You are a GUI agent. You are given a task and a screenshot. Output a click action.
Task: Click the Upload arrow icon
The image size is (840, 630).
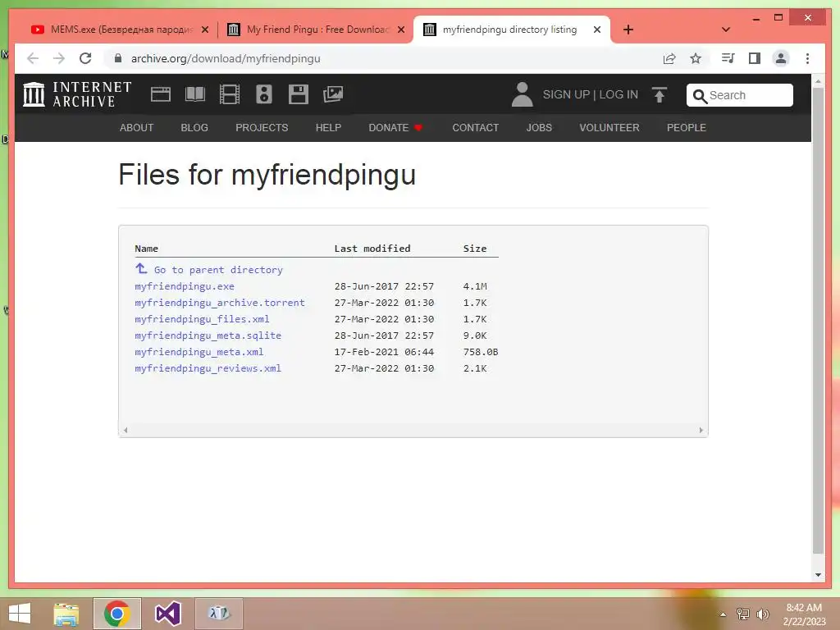coord(660,95)
